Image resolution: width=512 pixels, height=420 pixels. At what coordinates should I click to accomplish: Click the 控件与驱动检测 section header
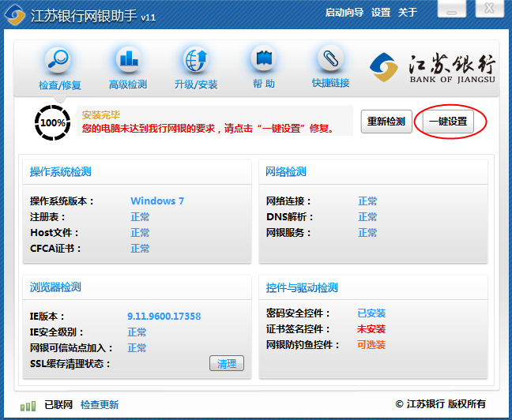302,288
